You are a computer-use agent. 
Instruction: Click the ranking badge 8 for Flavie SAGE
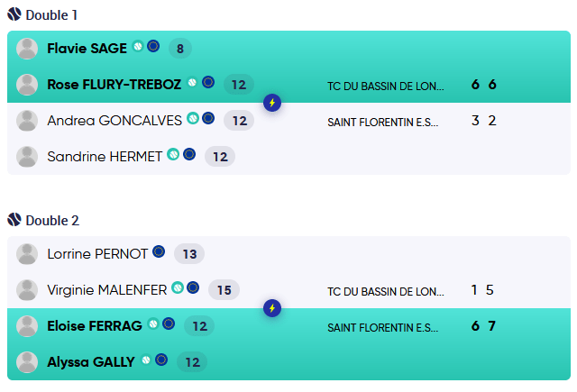point(180,49)
